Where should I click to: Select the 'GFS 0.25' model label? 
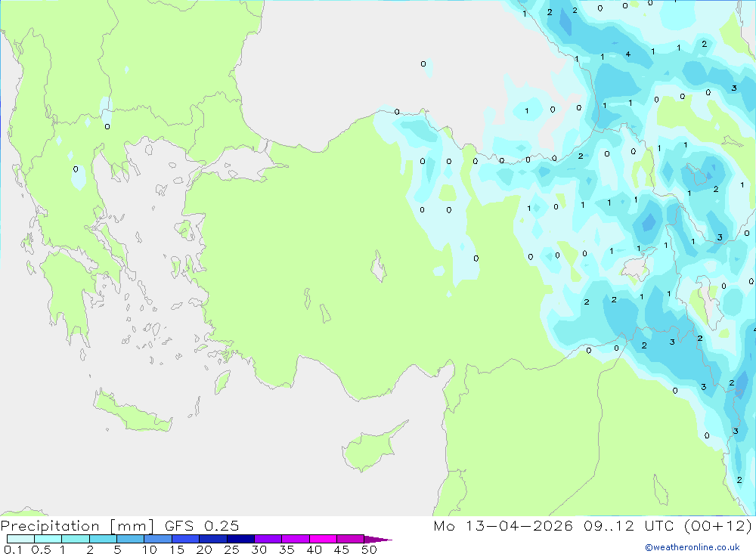click(x=202, y=525)
